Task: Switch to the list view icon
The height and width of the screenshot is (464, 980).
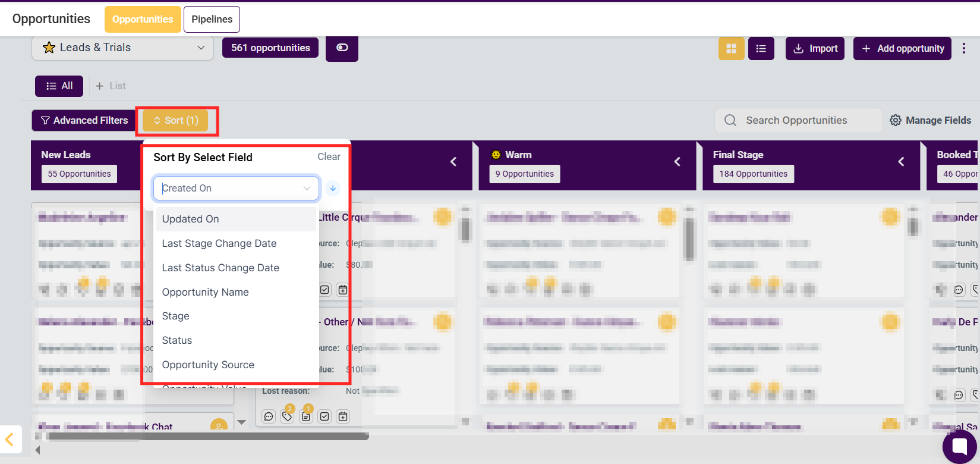Action: 761,49
